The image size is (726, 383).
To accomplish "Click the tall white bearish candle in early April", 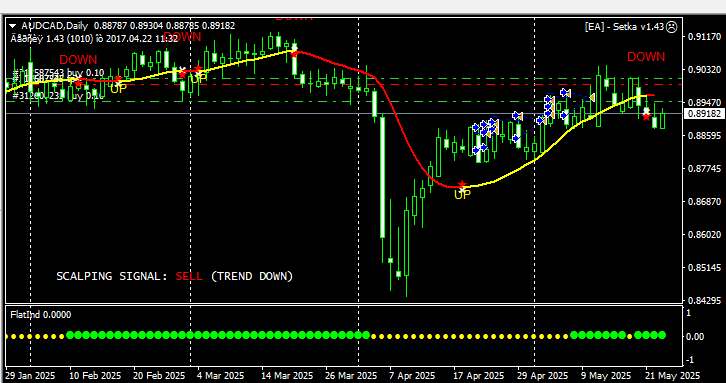I will pyautogui.click(x=382, y=177).
